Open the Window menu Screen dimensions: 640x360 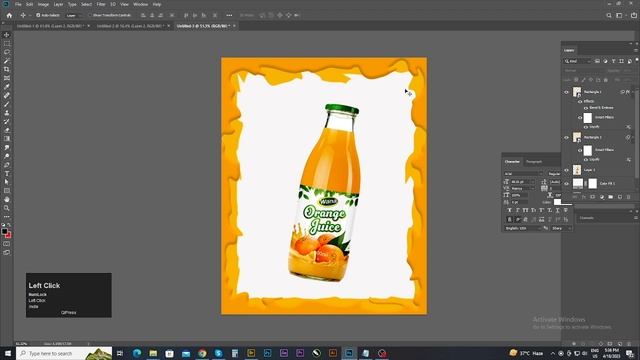(x=140, y=4)
